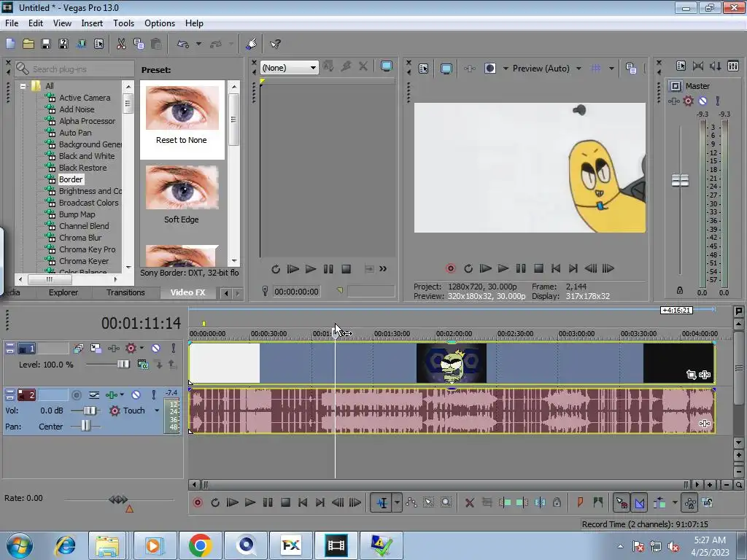Select the Zoom Edit magnifier tool
Screen dimensions: 747x560
pyautogui.click(x=446, y=502)
